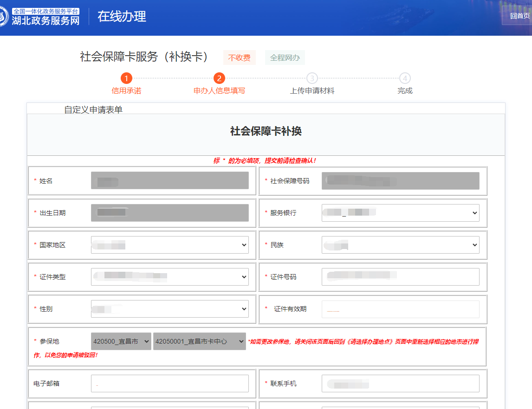Click the 在线办理 header title
This screenshot has height=409, width=532.
point(122,16)
